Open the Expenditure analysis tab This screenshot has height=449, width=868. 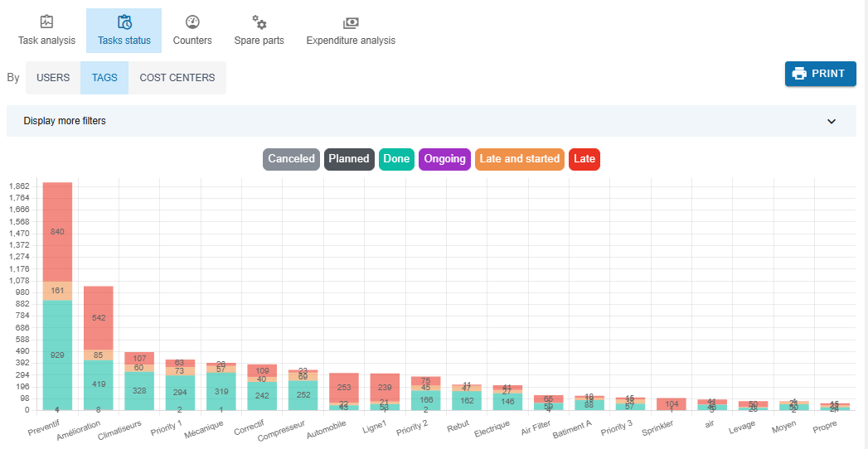click(351, 31)
